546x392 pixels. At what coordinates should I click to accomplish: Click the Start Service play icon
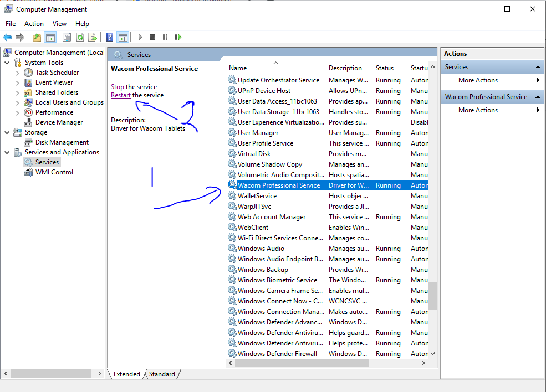click(x=140, y=37)
